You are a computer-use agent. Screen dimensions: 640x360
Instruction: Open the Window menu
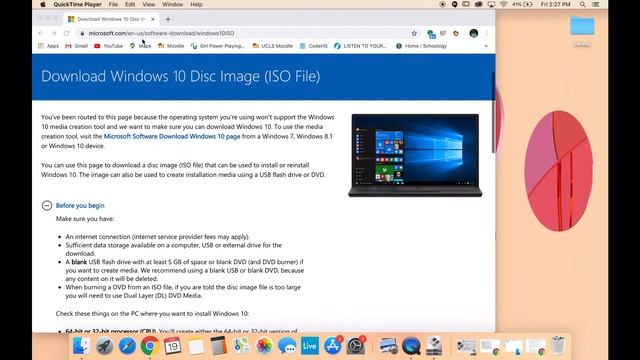coord(172,4)
